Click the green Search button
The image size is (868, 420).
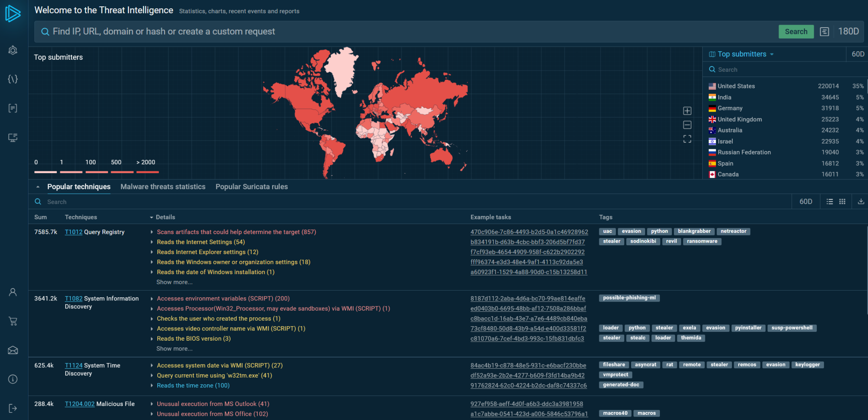[796, 31]
